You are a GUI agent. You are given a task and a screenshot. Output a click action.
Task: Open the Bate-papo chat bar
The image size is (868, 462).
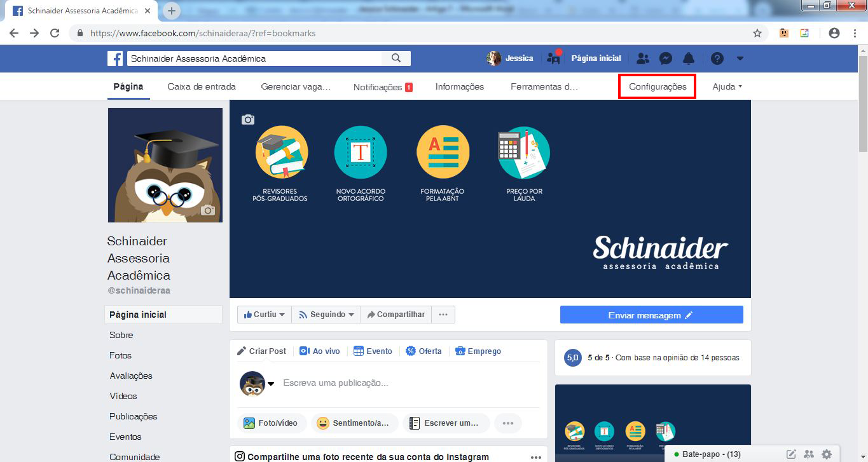pyautogui.click(x=711, y=454)
